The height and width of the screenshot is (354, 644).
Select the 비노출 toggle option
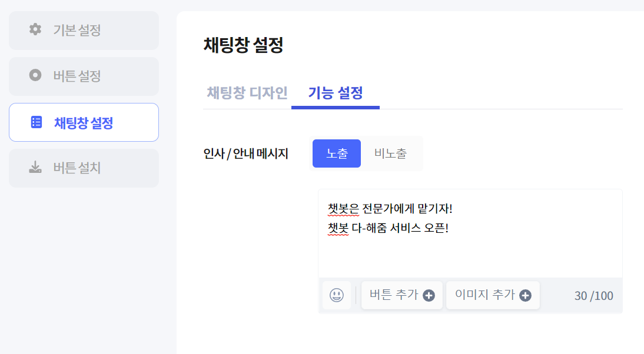click(x=391, y=153)
